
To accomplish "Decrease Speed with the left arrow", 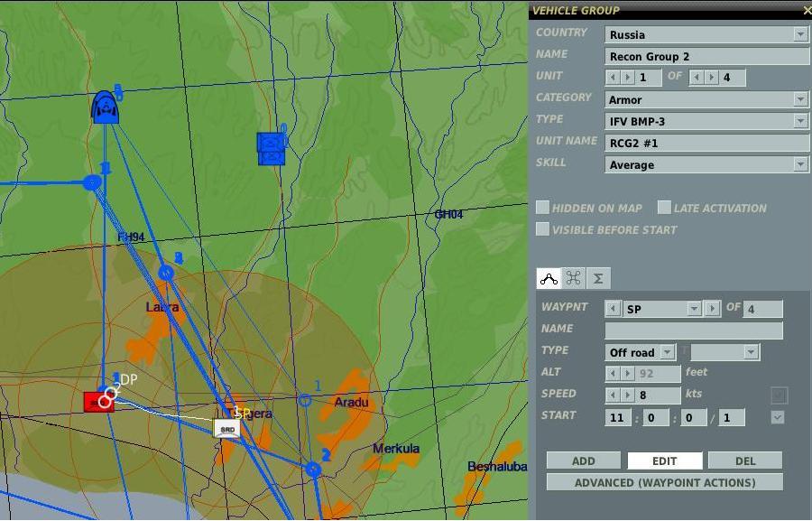I will click(613, 395).
